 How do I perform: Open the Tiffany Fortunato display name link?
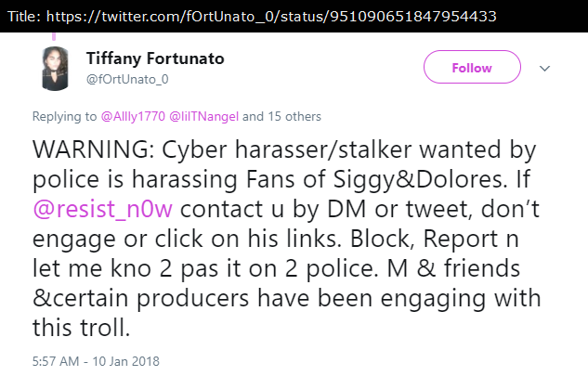(x=154, y=58)
